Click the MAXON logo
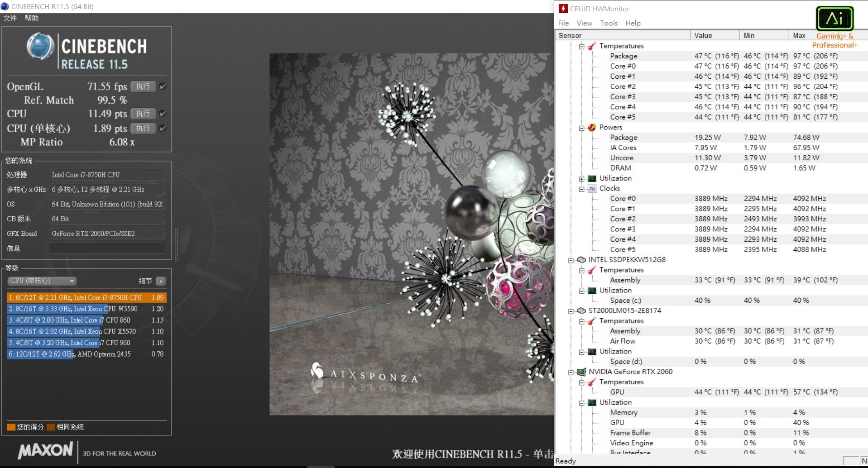This screenshot has height=468, width=868. click(45, 450)
